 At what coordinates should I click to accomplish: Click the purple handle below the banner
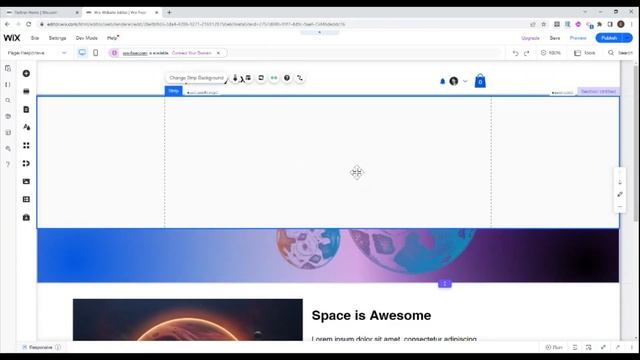coord(444,284)
